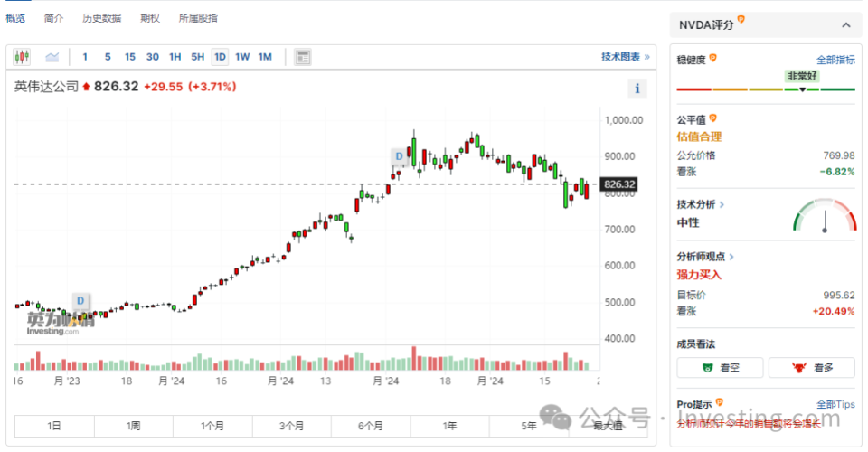Click the D dividend marker near 900
The height and width of the screenshot is (452, 868).
pyautogui.click(x=399, y=156)
